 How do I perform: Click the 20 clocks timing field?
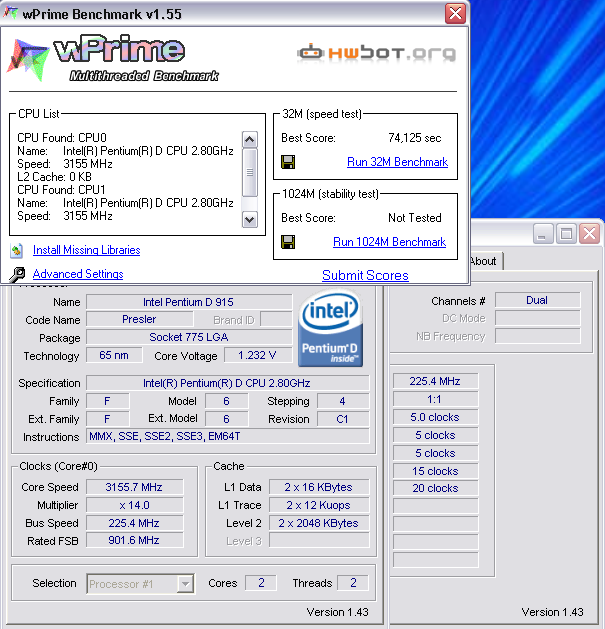coord(435,488)
